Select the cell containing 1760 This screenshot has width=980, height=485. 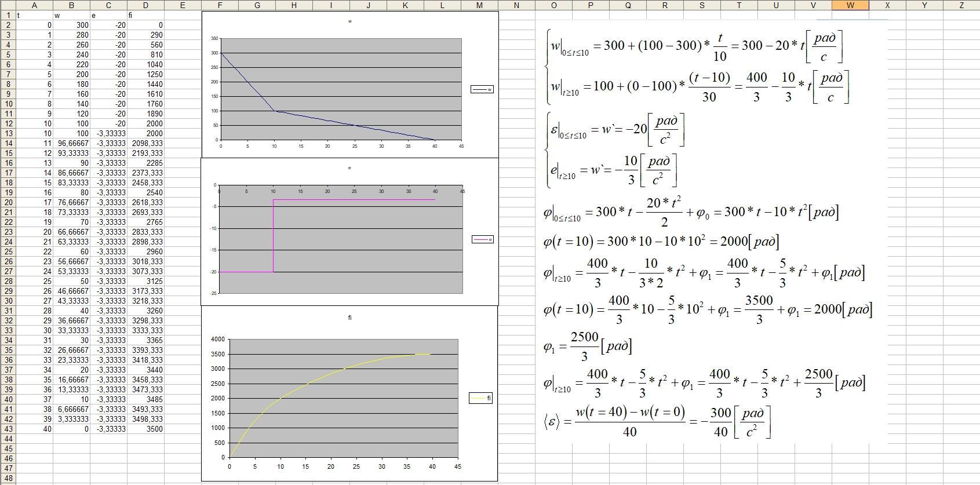pos(145,104)
